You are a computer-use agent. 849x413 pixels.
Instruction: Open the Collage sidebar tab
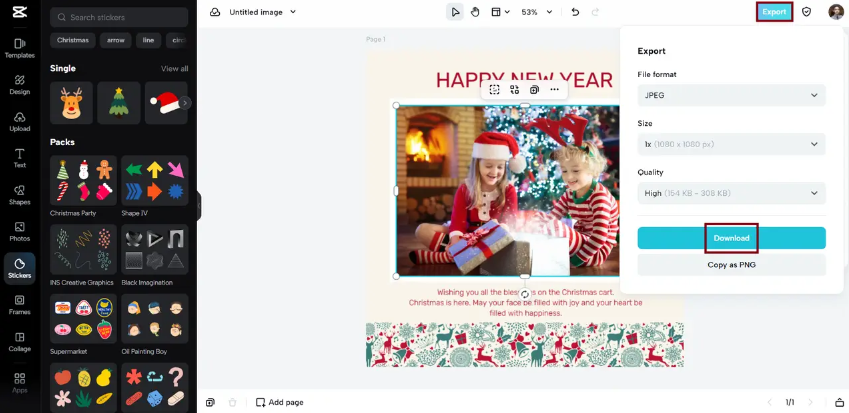click(x=19, y=342)
